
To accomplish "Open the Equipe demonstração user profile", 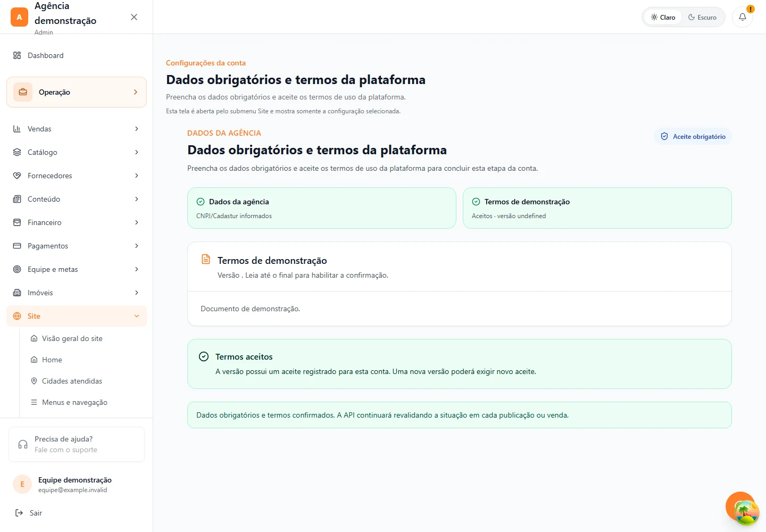I will tap(77, 484).
